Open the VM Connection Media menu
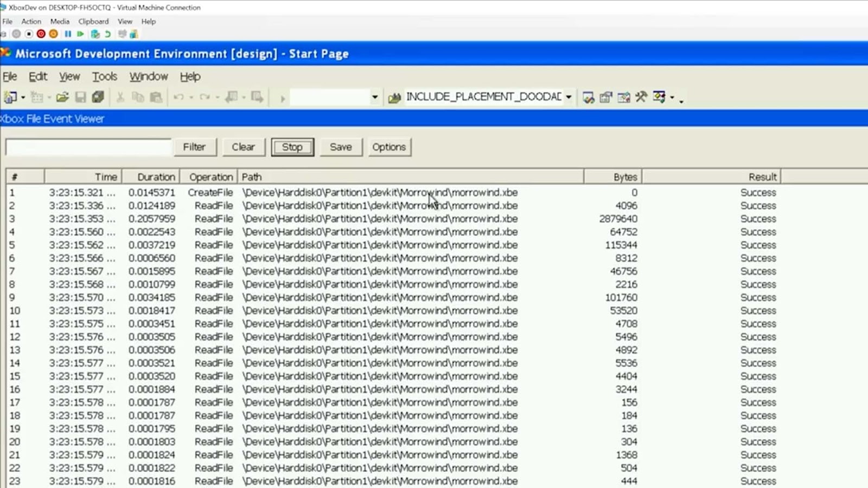This screenshot has width=868, height=488. [60, 21]
